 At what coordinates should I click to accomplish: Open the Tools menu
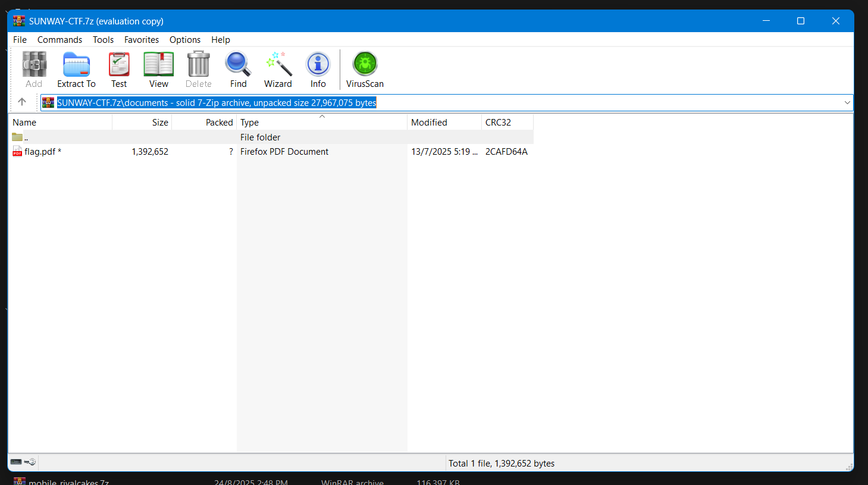[x=103, y=39]
